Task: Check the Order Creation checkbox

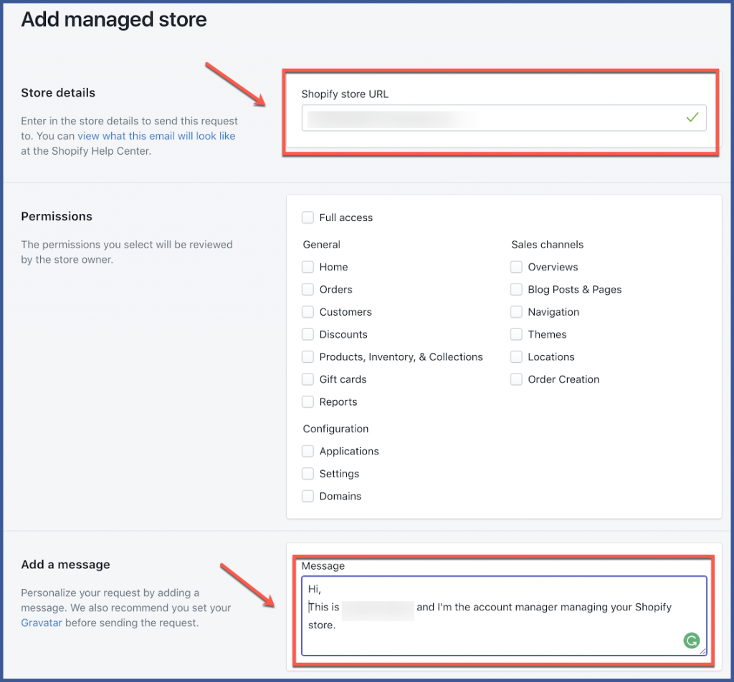Action: tap(516, 379)
